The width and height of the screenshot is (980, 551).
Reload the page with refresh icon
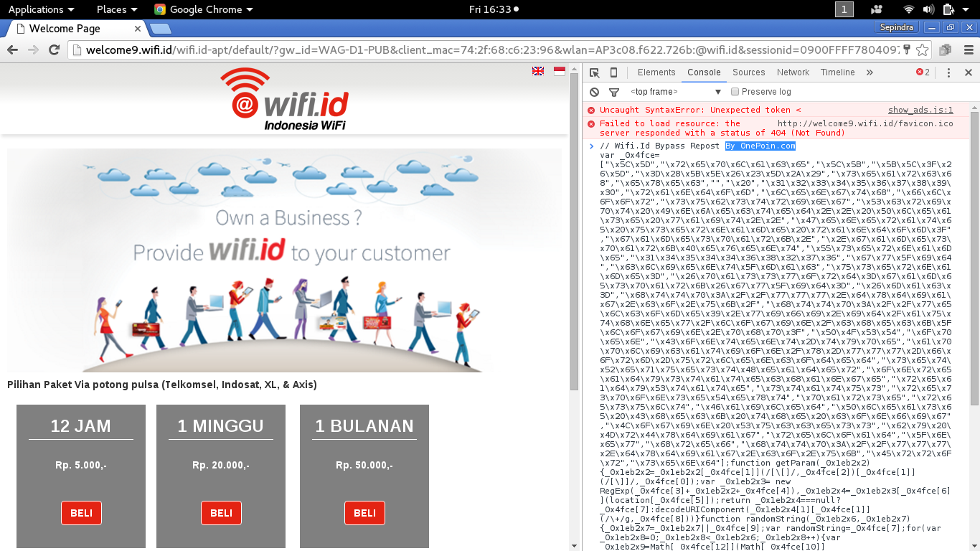pos(54,50)
